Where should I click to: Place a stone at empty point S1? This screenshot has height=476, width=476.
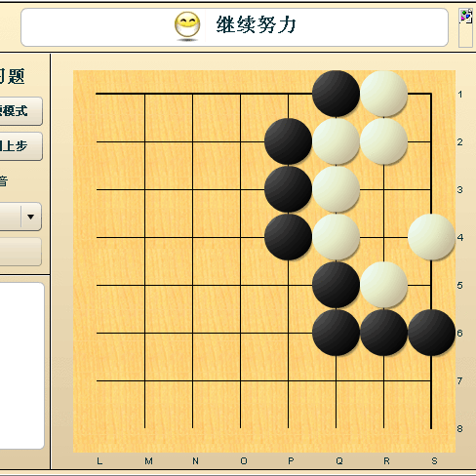[431, 94]
